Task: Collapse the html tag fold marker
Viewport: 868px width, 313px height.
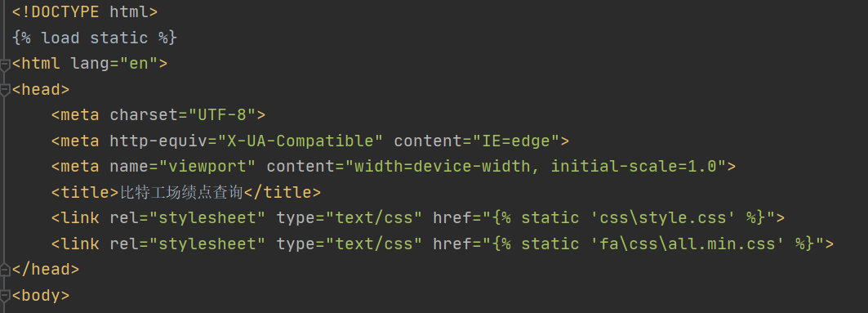Action: (4, 65)
